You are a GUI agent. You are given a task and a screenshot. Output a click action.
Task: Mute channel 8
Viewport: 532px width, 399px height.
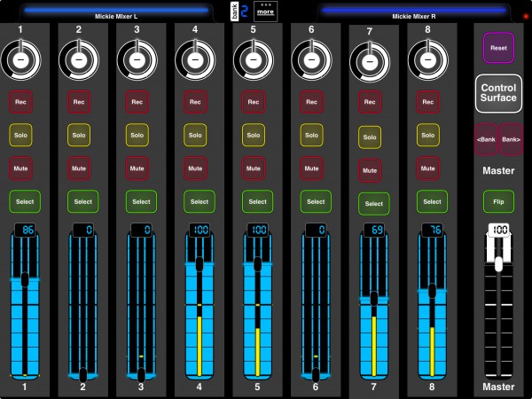(x=428, y=168)
